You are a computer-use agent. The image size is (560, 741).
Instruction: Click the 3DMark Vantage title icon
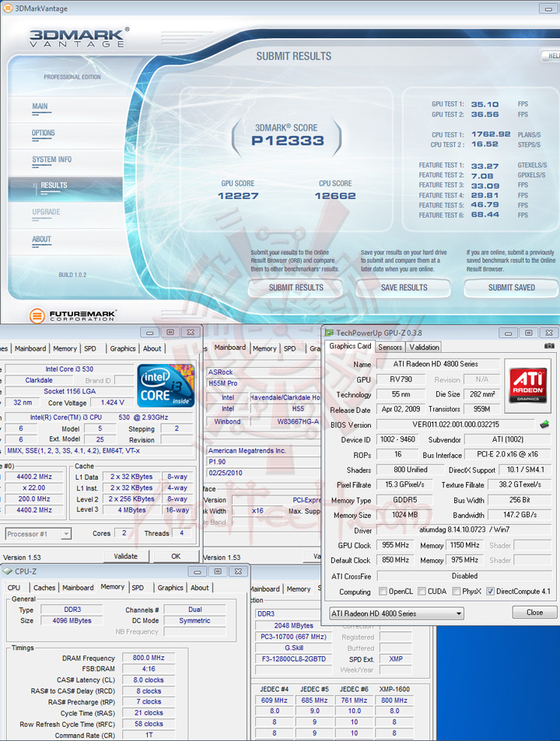click(8, 8)
